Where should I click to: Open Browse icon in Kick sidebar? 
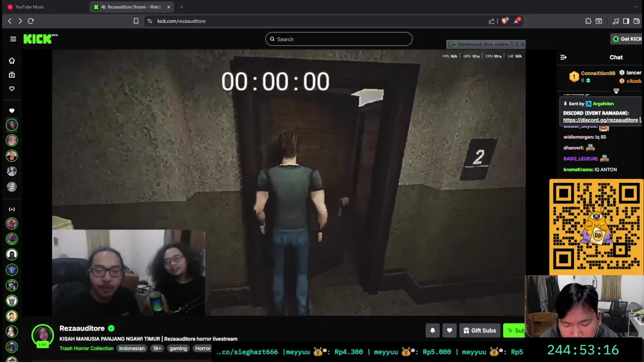click(x=12, y=75)
